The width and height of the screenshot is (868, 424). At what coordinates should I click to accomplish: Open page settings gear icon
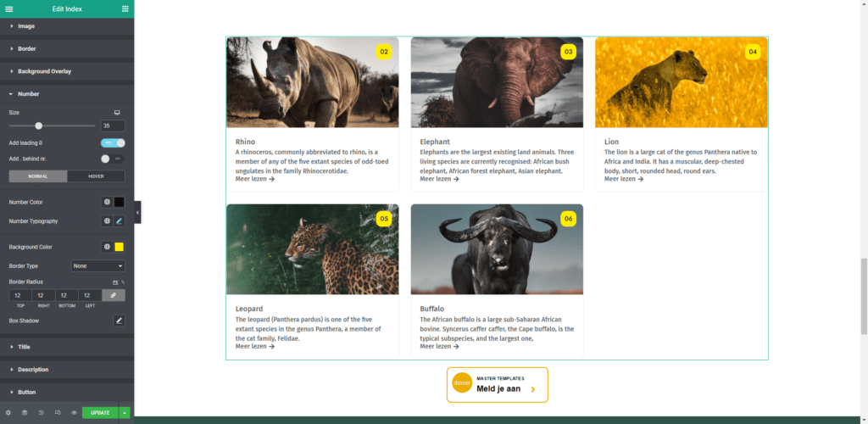tap(8, 413)
